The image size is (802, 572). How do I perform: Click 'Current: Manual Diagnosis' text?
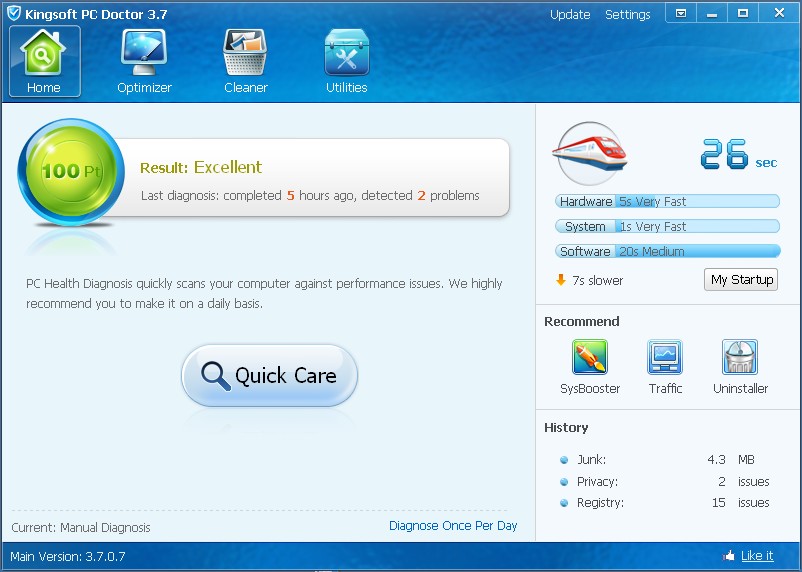(x=81, y=527)
